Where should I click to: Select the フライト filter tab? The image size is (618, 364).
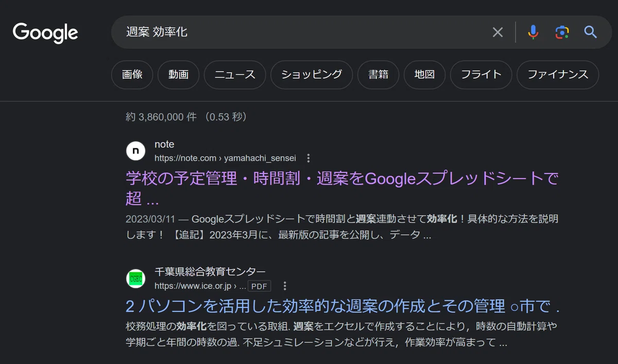[x=481, y=75]
